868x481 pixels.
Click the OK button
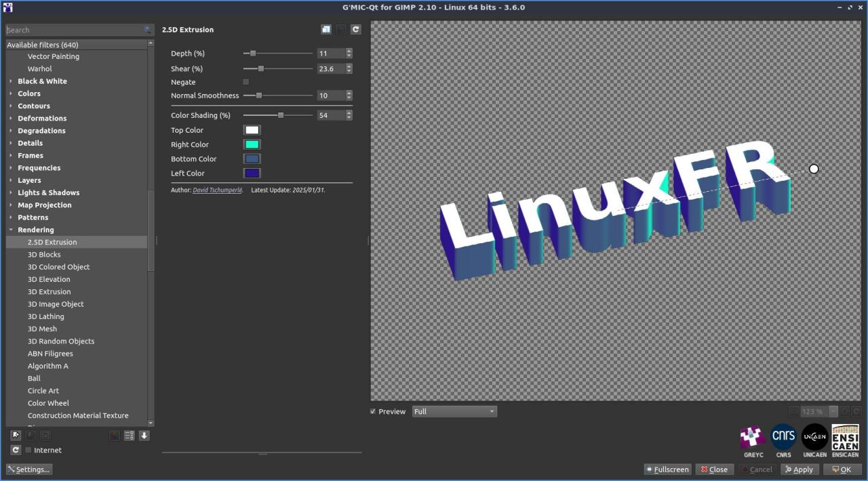tap(842, 469)
